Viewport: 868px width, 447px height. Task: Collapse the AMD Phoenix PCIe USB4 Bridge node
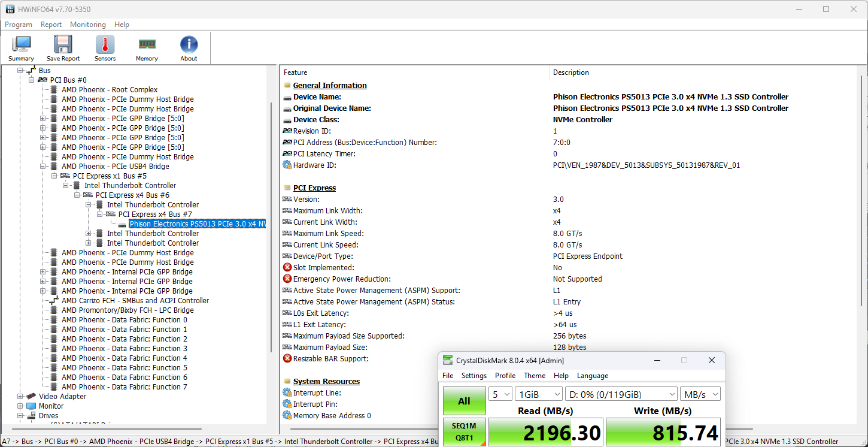pyautogui.click(x=43, y=167)
